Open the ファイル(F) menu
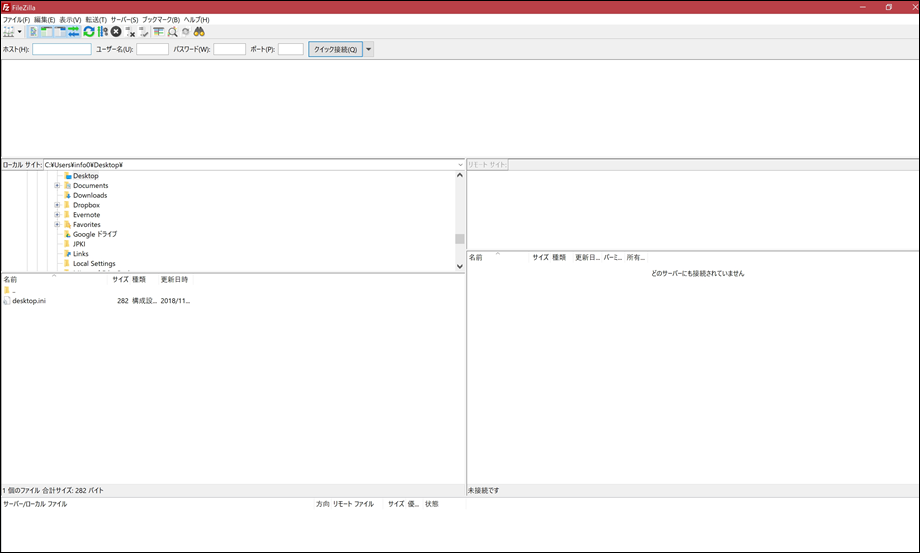 (x=16, y=20)
